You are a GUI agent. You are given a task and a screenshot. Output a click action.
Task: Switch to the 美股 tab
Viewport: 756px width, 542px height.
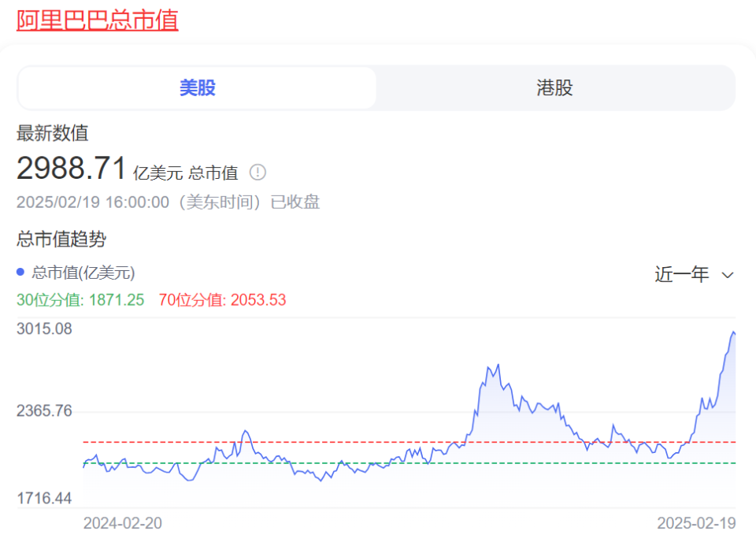pos(197,87)
